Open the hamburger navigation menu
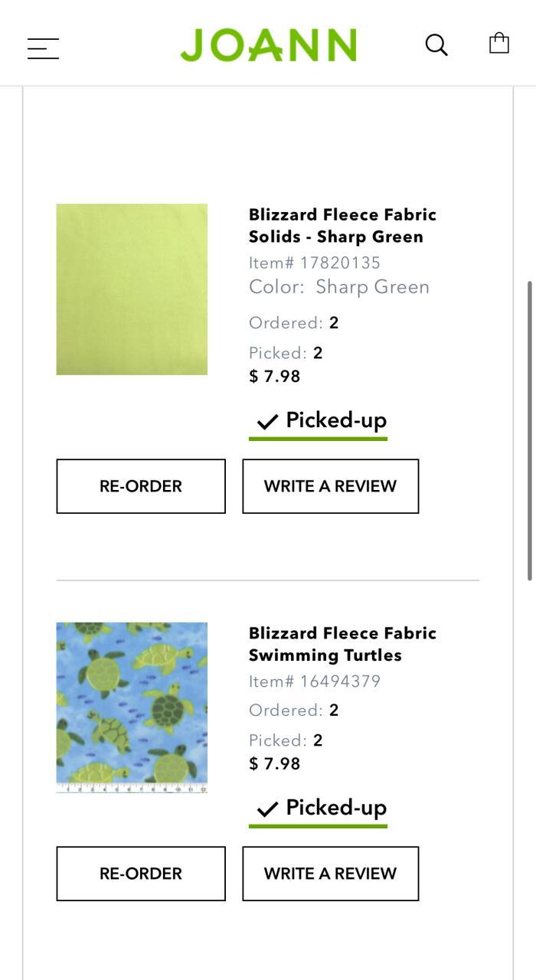 tap(43, 48)
